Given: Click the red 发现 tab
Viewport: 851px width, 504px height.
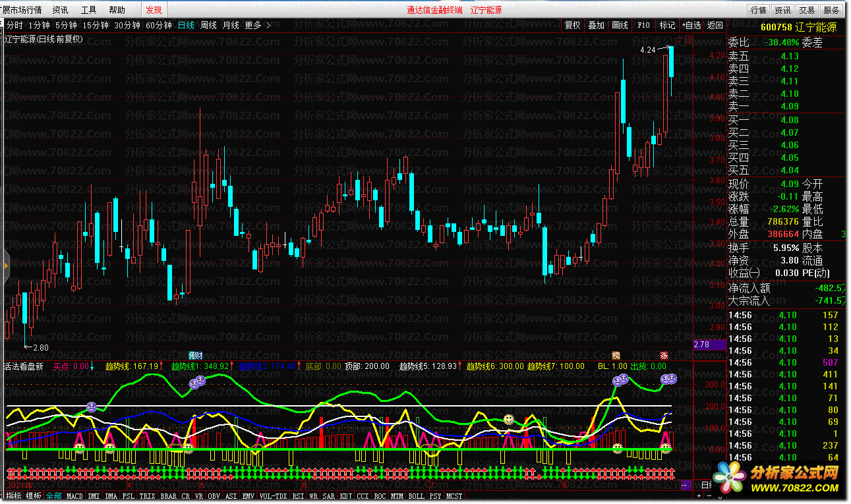Looking at the screenshot, I should (x=154, y=10).
